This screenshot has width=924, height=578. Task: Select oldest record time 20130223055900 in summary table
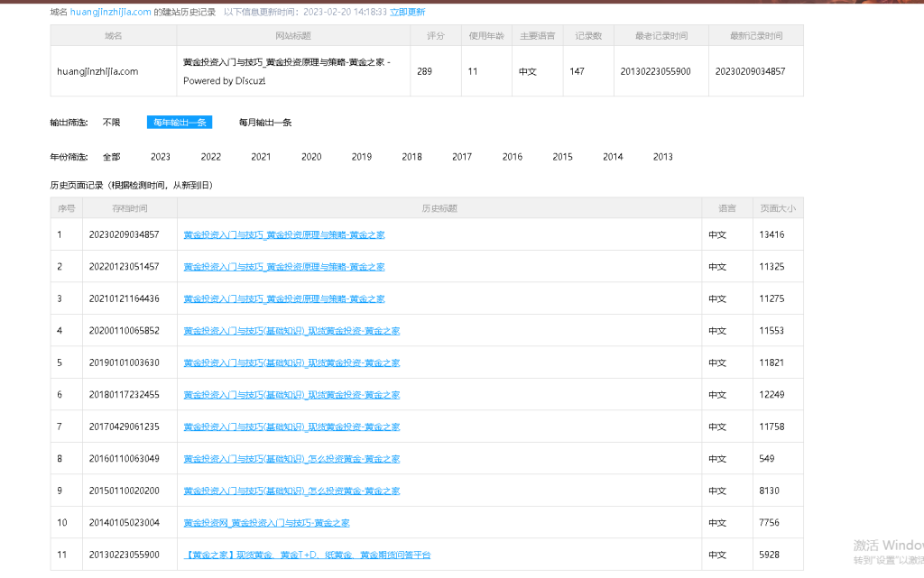[x=655, y=71]
